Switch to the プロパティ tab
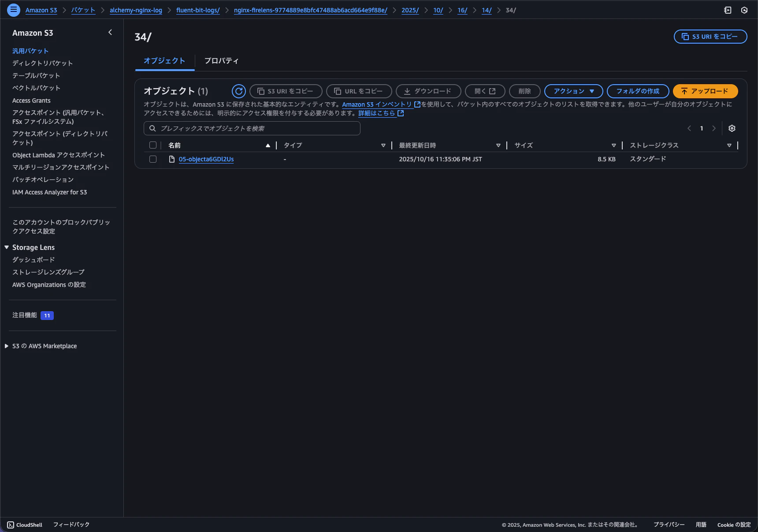 221,61
